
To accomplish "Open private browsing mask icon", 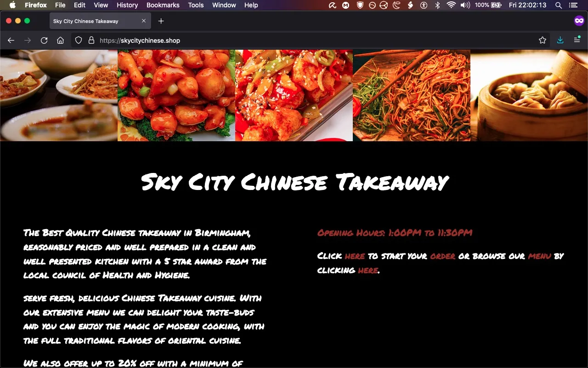I will [579, 20].
